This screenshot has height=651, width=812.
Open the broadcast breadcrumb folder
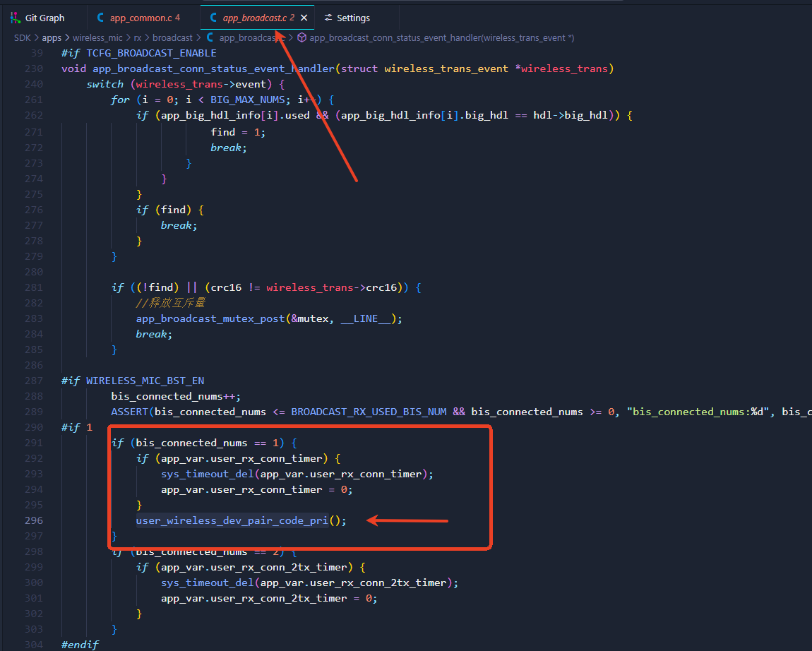point(172,38)
